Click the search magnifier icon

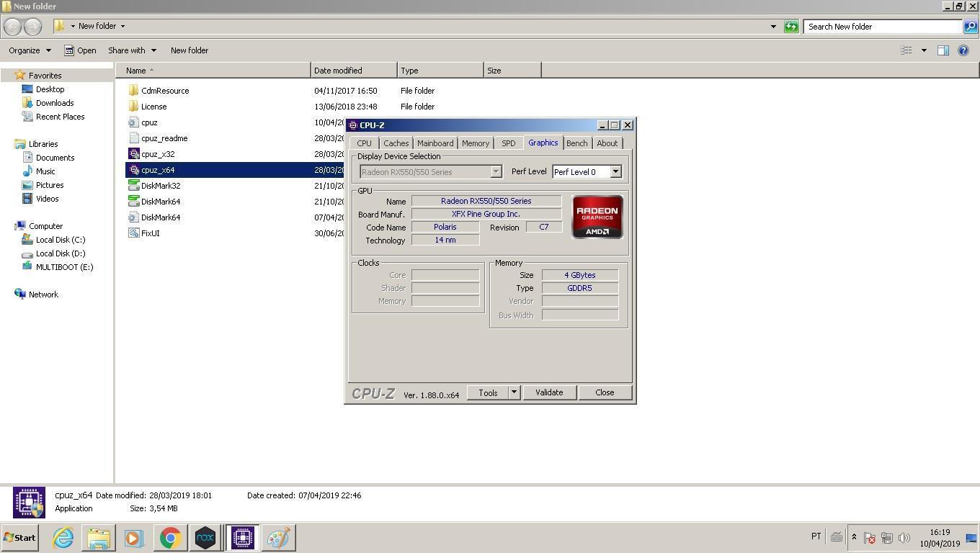click(971, 27)
